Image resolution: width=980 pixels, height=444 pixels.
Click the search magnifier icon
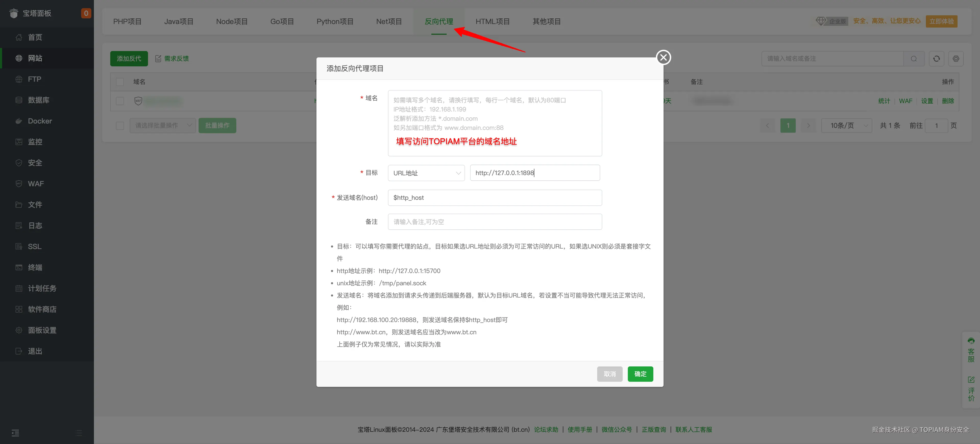click(x=914, y=59)
